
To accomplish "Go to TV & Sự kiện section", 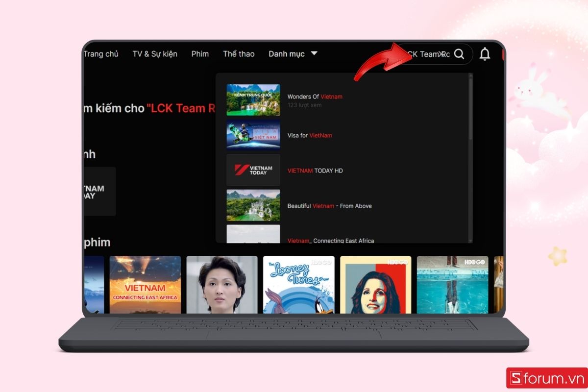I will pos(155,54).
